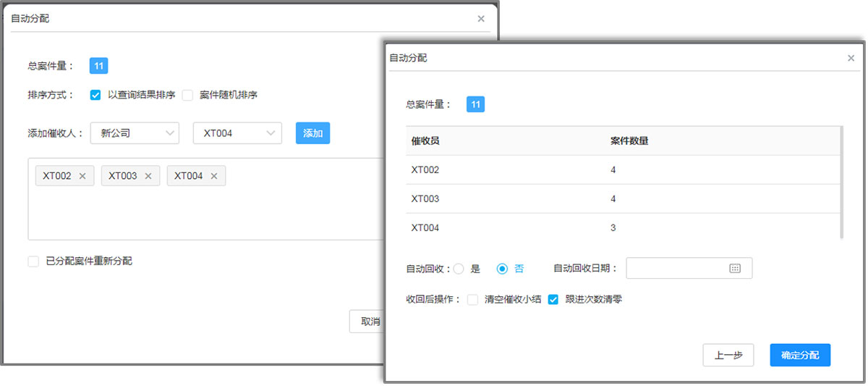Screen dimensions: 868x386
Task: Open calendar icon in auto-recovery date field
Action: point(735,268)
